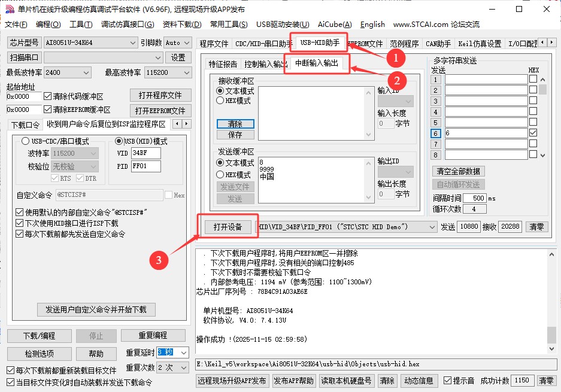
Task: Click the 下载/编程 button
Action: coord(38,336)
